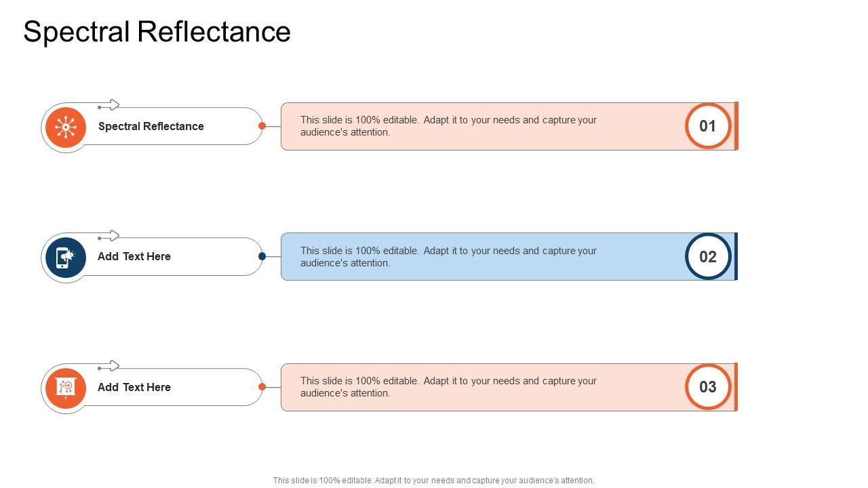Image resolution: width=868 pixels, height=488 pixels.
Task: Click the description text in the blue 02 box
Action: point(448,257)
